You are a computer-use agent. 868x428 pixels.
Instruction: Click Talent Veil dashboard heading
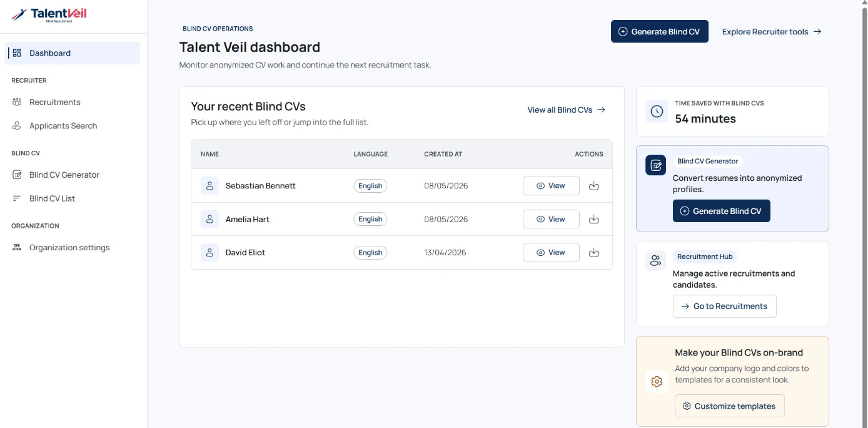coord(250,47)
